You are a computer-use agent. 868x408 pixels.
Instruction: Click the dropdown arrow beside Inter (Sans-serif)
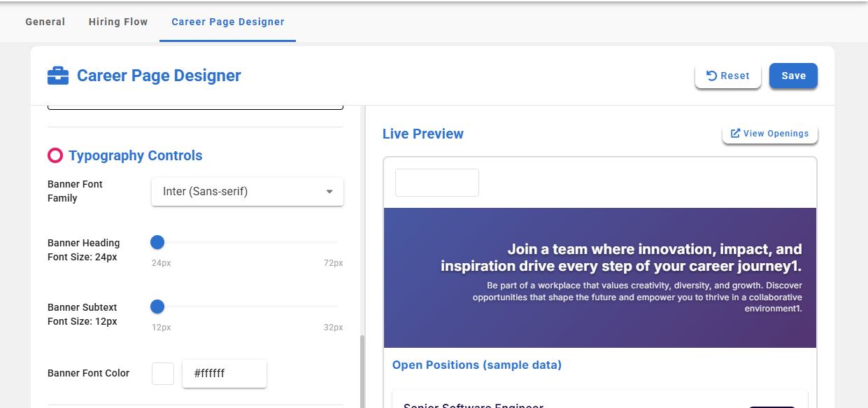point(329,192)
